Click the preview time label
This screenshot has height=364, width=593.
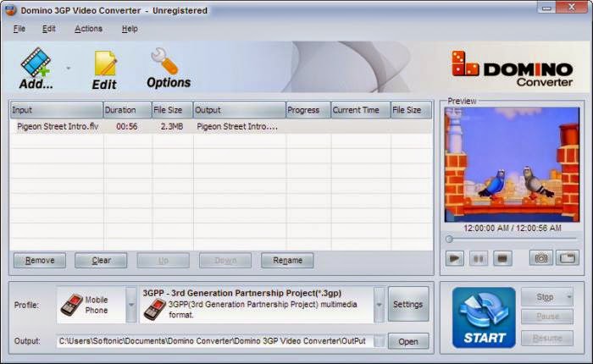pyautogui.click(x=513, y=228)
